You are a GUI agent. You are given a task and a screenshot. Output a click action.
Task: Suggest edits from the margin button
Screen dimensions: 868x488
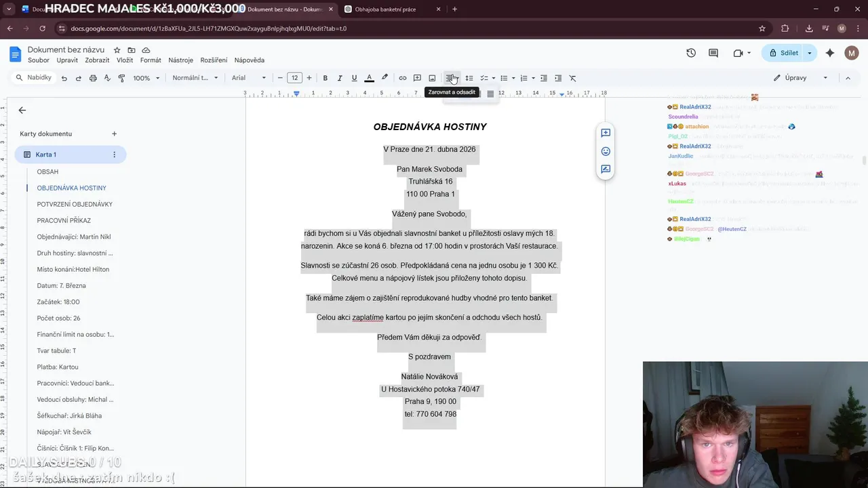(x=606, y=169)
